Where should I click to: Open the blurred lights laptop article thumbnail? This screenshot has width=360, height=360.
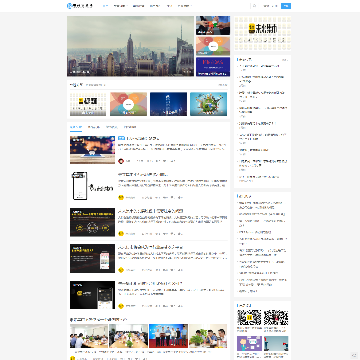(x=92, y=150)
